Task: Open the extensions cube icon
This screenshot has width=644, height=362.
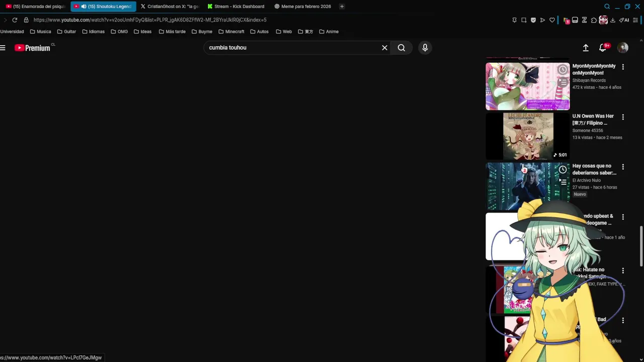Action: 594,20
